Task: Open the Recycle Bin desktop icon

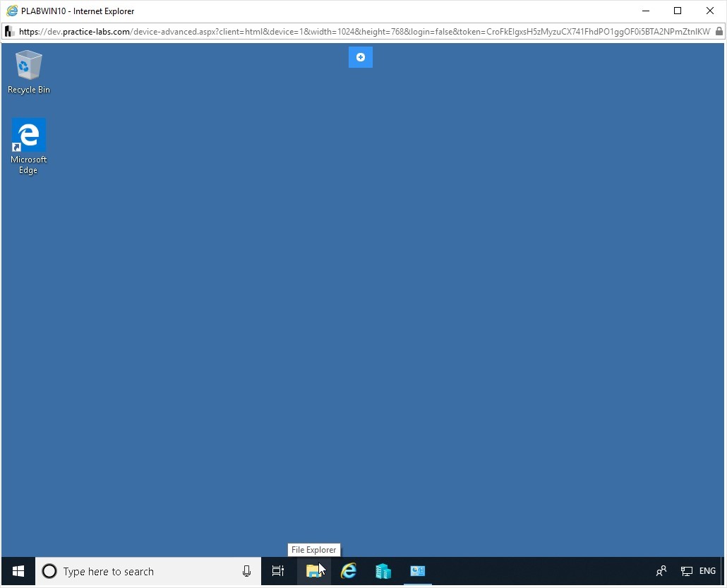Action: tap(29, 72)
